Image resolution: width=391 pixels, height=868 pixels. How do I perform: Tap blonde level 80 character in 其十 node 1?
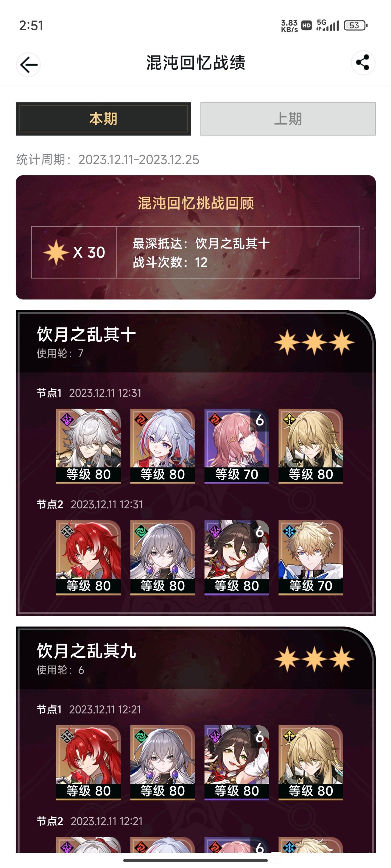click(311, 446)
